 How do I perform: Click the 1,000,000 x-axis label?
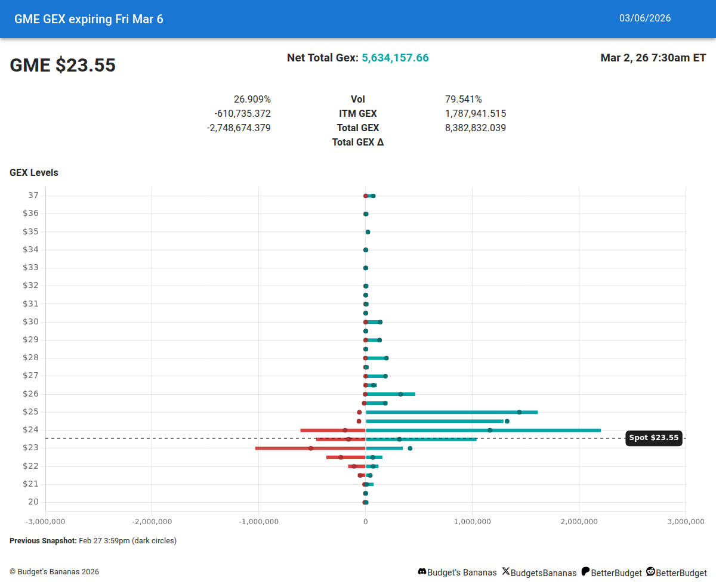click(x=472, y=521)
